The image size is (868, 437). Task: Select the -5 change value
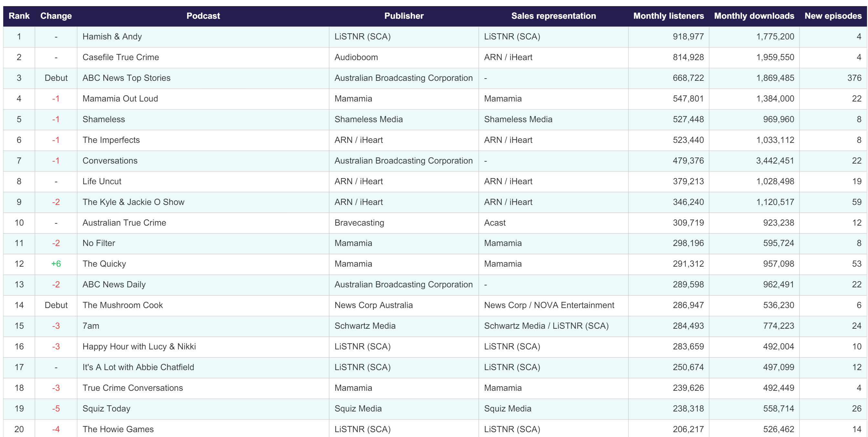[x=56, y=408]
